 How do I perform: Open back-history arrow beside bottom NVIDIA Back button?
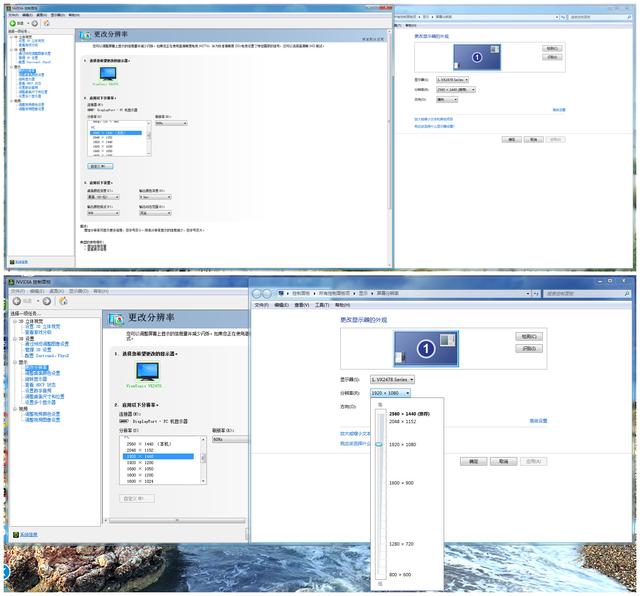click(x=38, y=301)
